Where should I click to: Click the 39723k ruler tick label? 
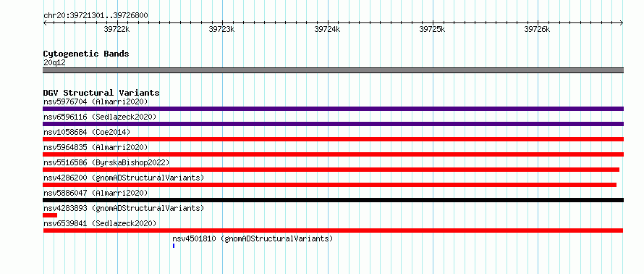(222, 29)
